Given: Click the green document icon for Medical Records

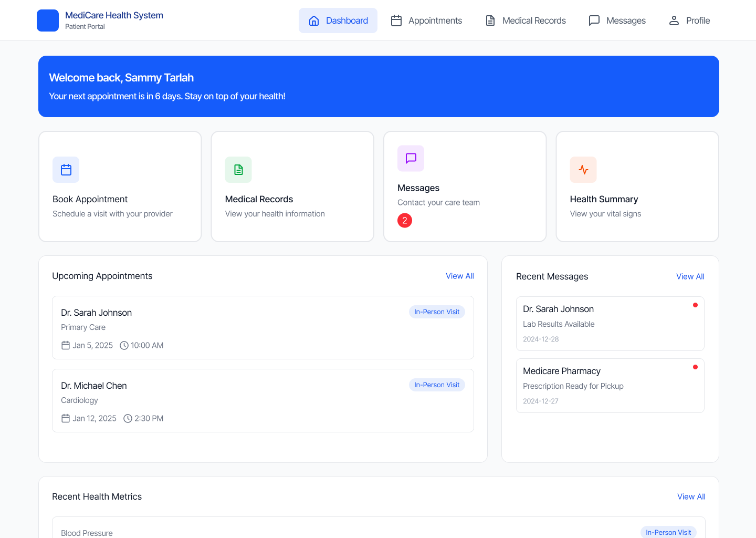Looking at the screenshot, I should tap(238, 170).
